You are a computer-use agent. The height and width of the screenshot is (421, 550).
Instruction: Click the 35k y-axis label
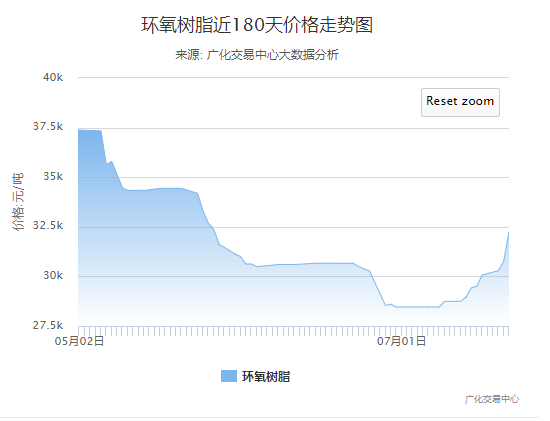pos(53,176)
